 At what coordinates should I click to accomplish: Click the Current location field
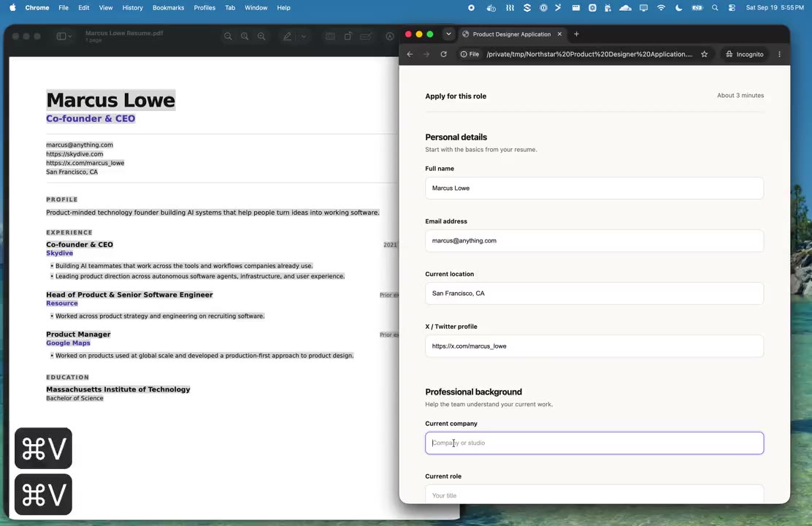click(x=594, y=293)
